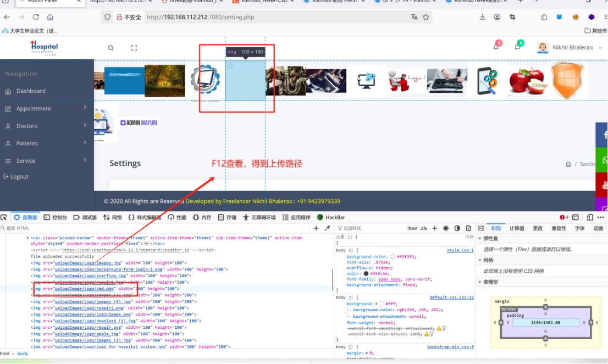Click the plus icon to create new node

point(316,228)
